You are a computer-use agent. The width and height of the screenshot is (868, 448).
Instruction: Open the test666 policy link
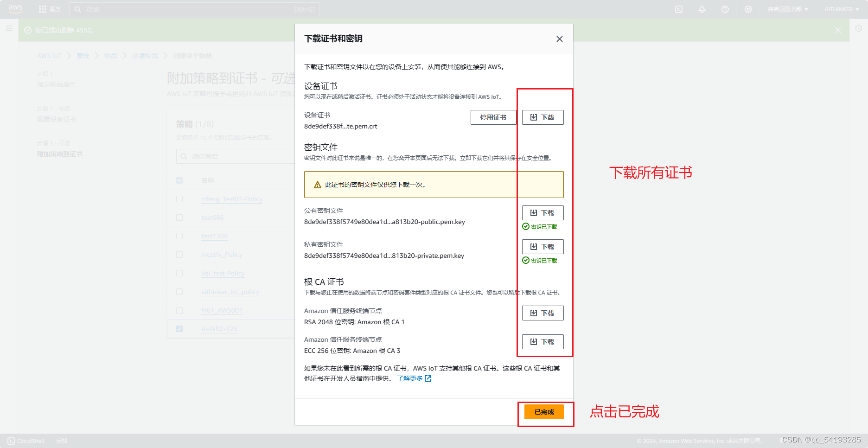pyautogui.click(x=212, y=218)
